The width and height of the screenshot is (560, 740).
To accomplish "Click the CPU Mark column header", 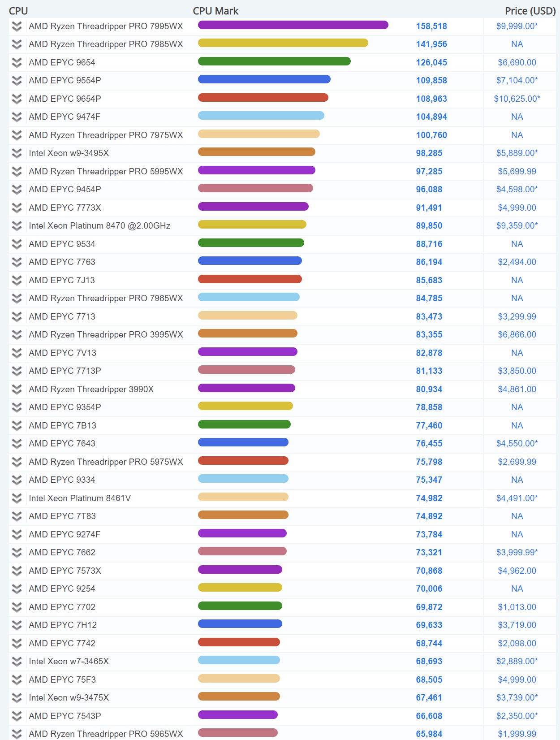I will 215,11.
